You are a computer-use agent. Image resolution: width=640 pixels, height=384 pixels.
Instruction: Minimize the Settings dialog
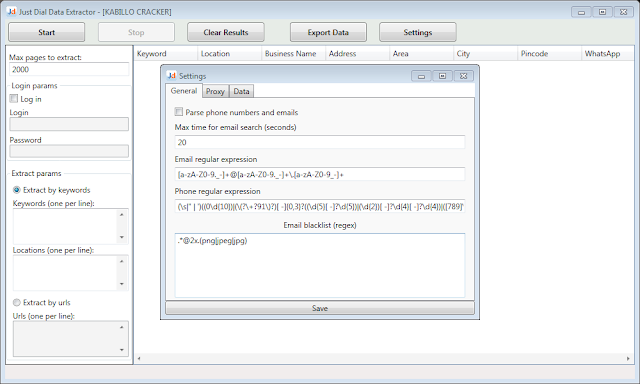coord(421,76)
